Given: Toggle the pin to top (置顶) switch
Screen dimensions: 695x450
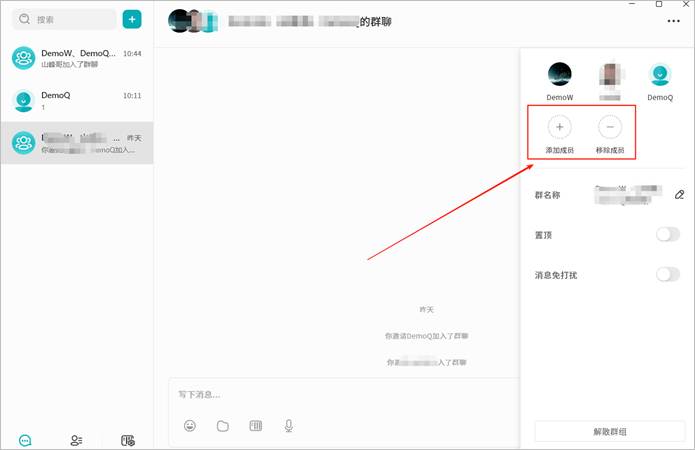Looking at the screenshot, I should 667,234.
